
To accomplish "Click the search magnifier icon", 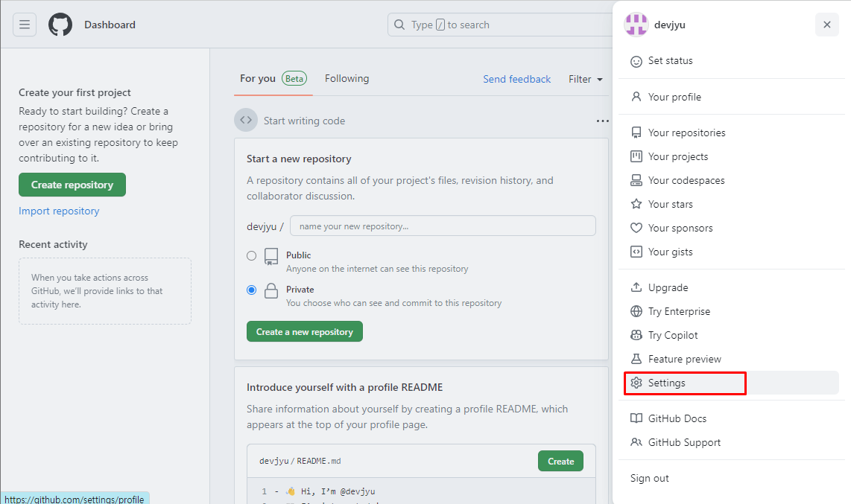I will point(399,25).
